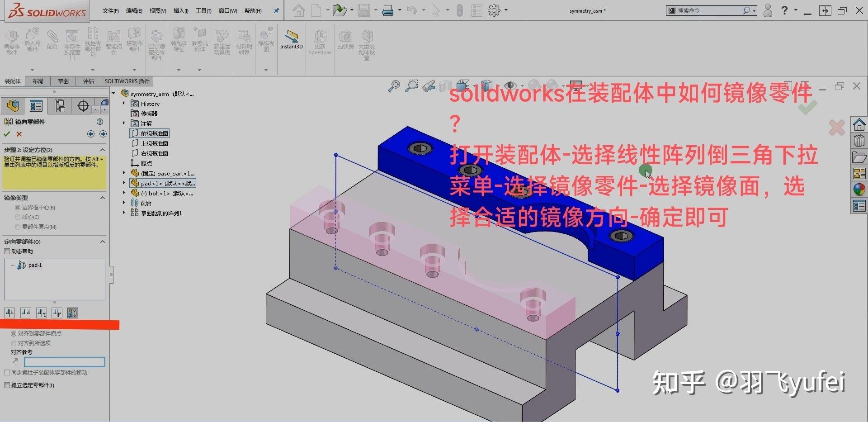The height and width of the screenshot is (422, 868).
Task: Switch to the 评估 tab
Action: pyautogui.click(x=89, y=81)
